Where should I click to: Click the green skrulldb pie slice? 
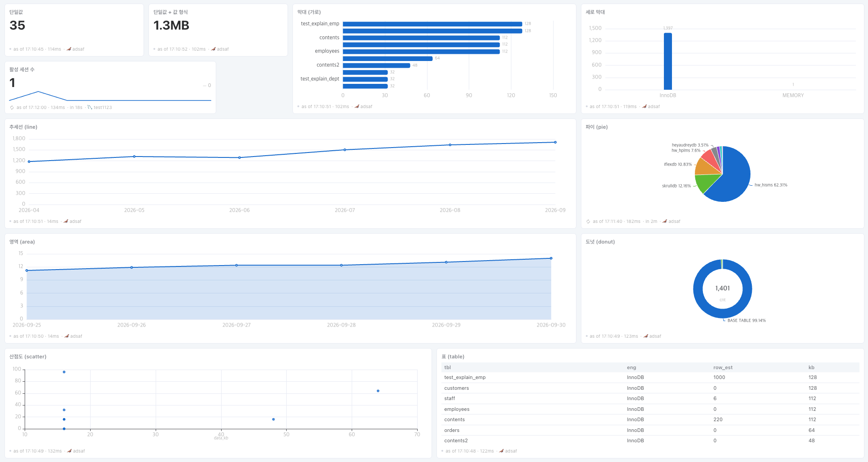coord(707,183)
